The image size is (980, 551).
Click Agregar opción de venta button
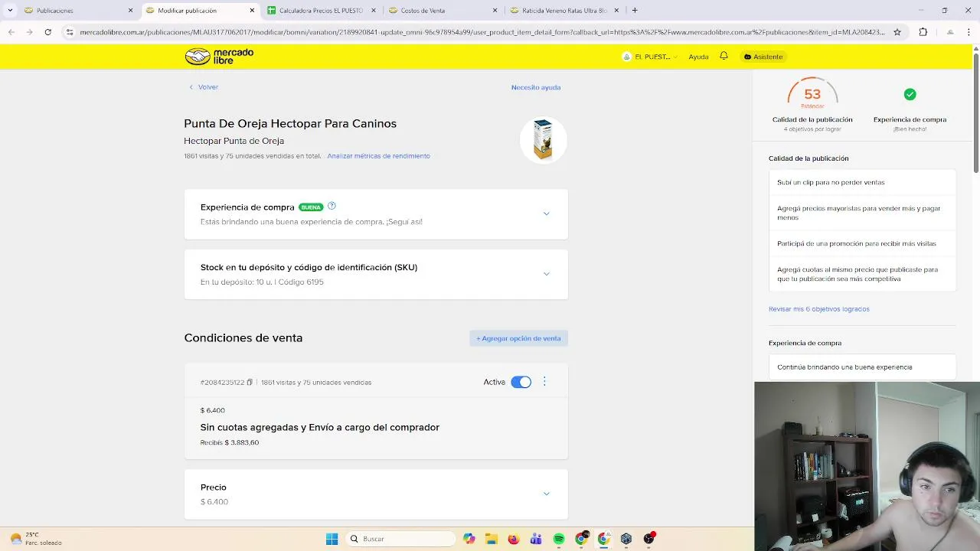coord(518,338)
